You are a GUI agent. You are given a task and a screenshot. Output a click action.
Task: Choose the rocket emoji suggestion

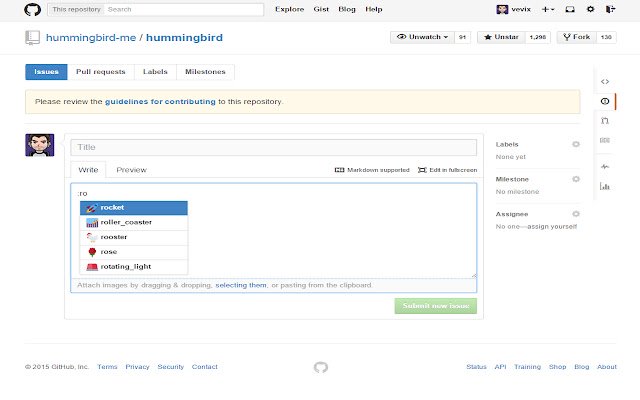point(134,208)
